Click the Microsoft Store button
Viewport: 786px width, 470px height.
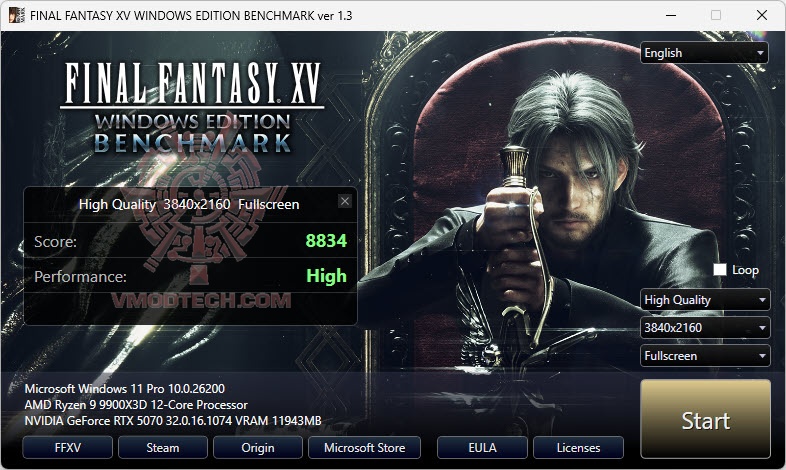(364, 447)
